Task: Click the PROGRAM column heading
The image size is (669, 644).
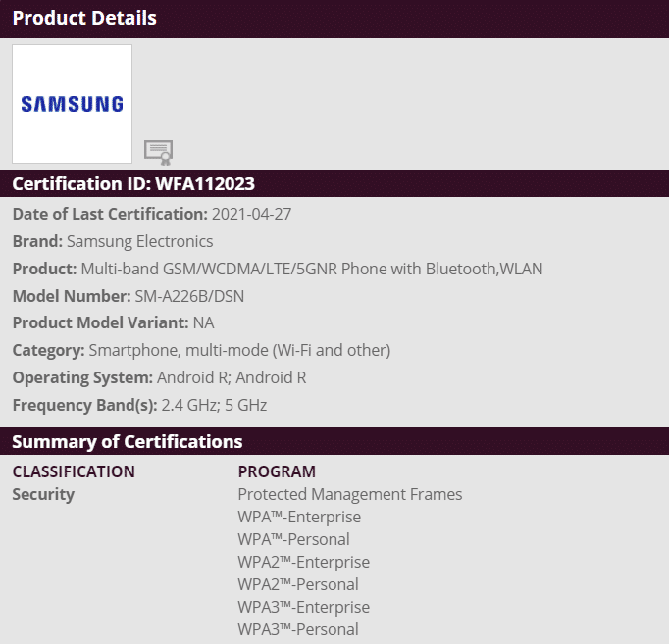Action: [x=277, y=471]
